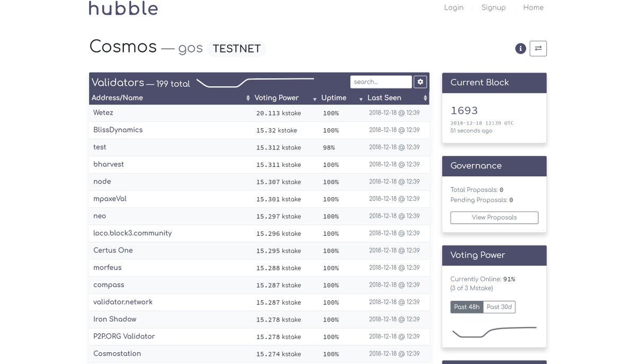
Task: Navigate to Home in the top menu
Action: 533,7
